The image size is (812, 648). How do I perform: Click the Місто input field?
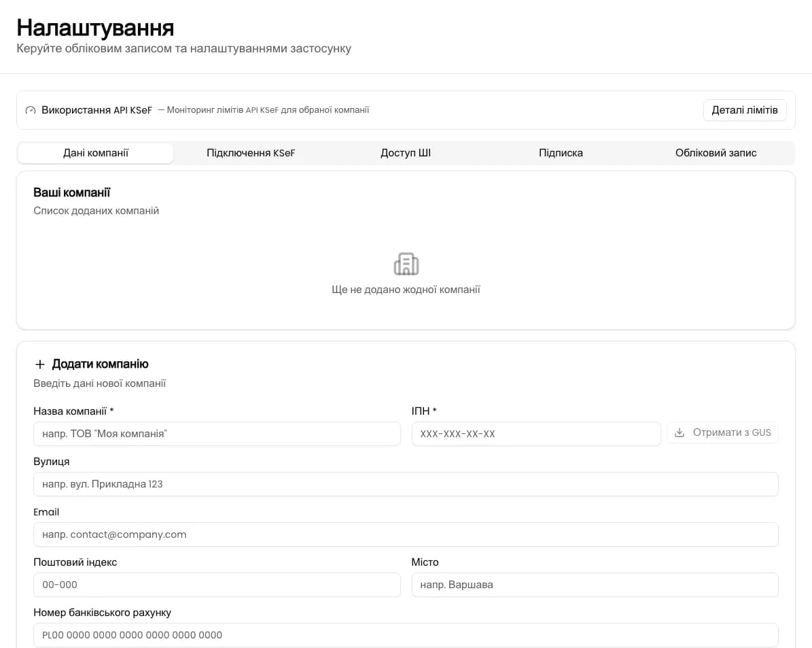point(595,584)
